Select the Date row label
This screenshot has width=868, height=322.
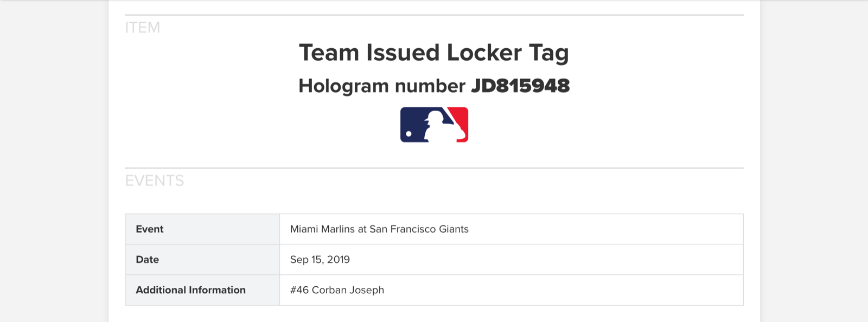click(147, 259)
